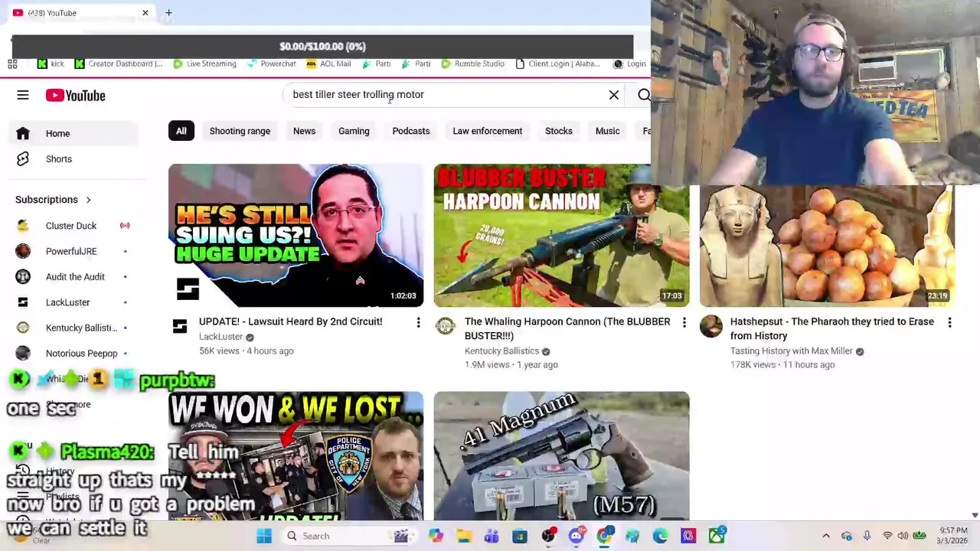Open the Cluster Duck channel subscription
The image size is (980, 551).
74,226
